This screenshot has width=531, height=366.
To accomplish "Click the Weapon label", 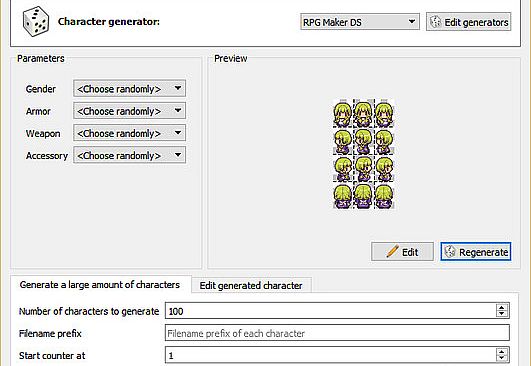I will pyautogui.click(x=43, y=133).
